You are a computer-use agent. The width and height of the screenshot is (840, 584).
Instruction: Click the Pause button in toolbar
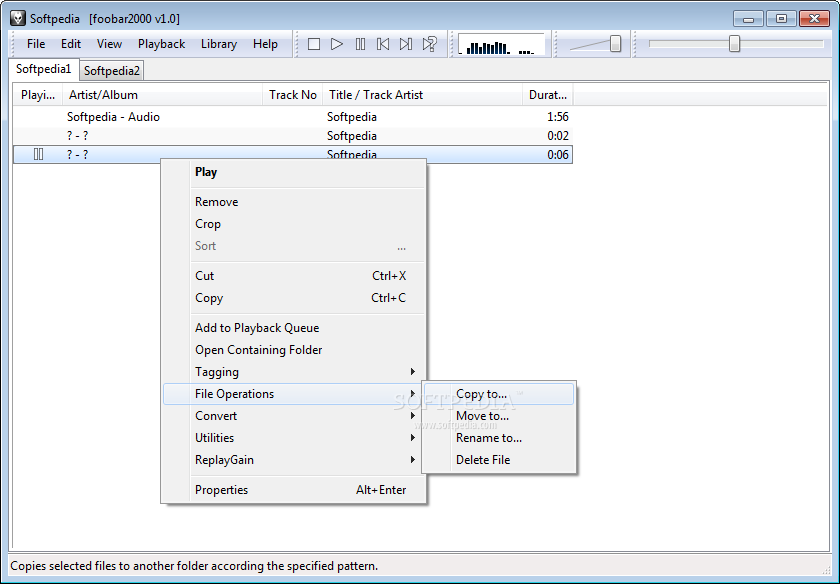tap(360, 44)
